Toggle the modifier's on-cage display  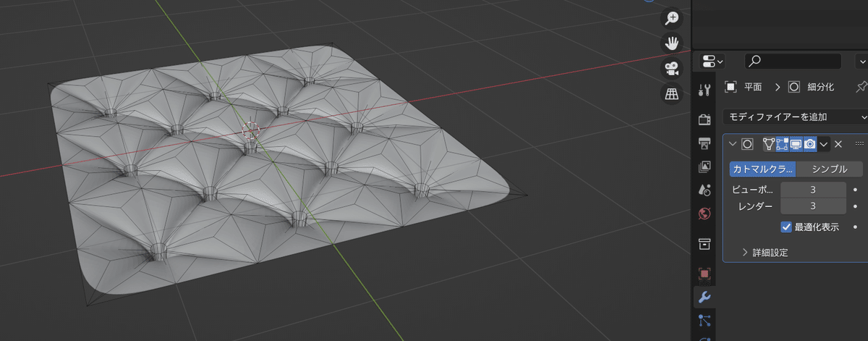769,144
